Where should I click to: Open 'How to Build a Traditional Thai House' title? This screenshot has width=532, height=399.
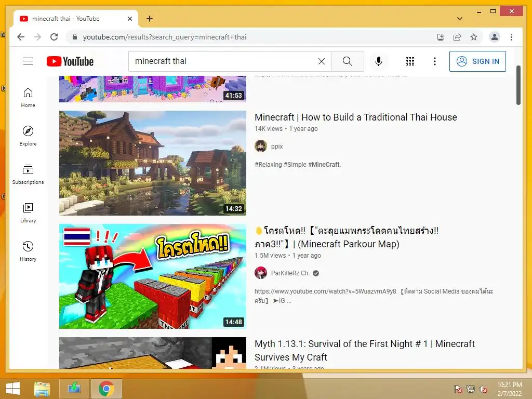pos(356,117)
